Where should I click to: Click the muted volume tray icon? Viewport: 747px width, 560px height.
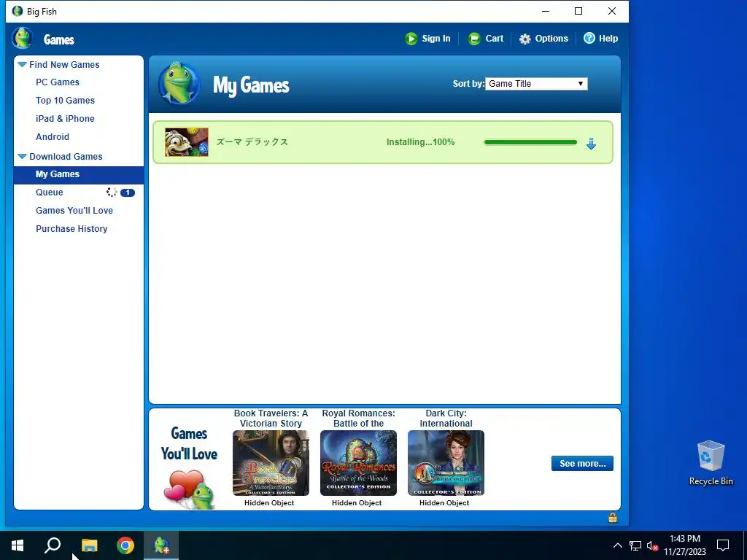tap(652, 545)
